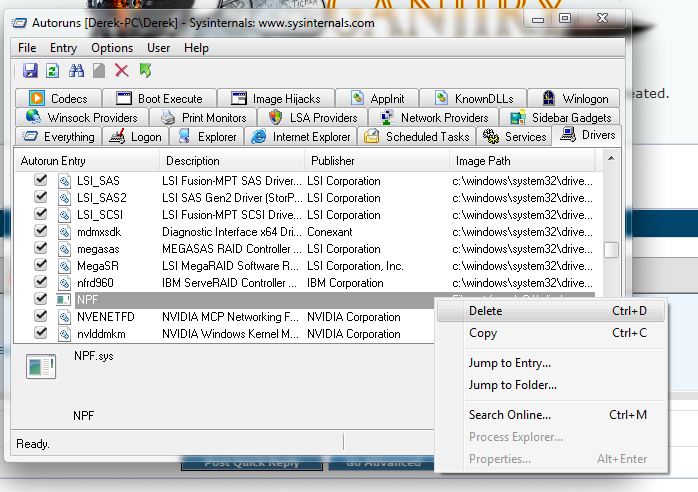Uncheck the LSI_SCSI autorun entry
This screenshot has width=698, height=492.
[x=41, y=214]
